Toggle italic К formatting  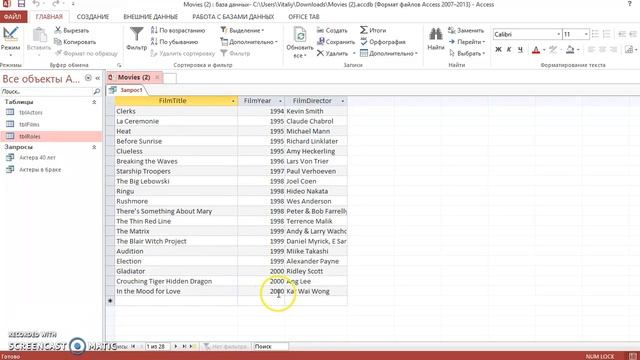509,50
